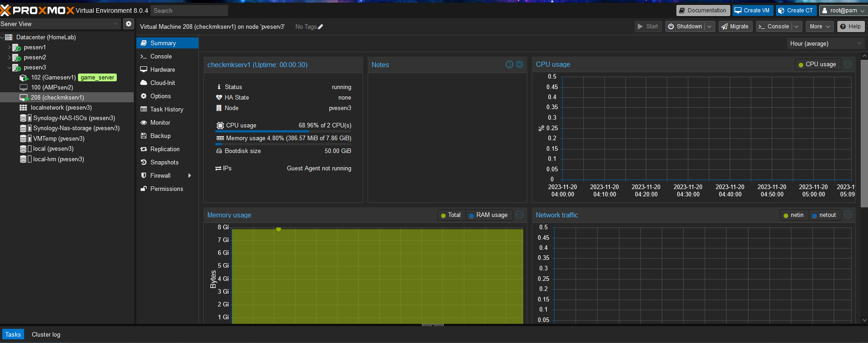Select local (pveserv3) storage

tap(53, 148)
